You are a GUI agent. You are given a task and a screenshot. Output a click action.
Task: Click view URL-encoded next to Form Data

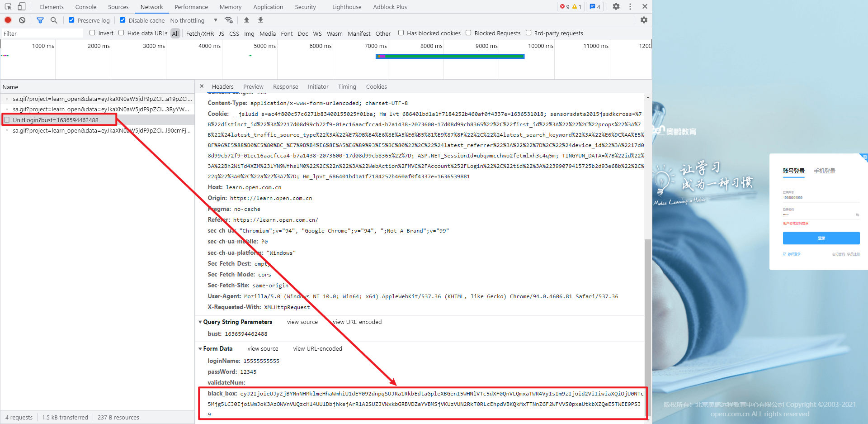click(x=317, y=349)
